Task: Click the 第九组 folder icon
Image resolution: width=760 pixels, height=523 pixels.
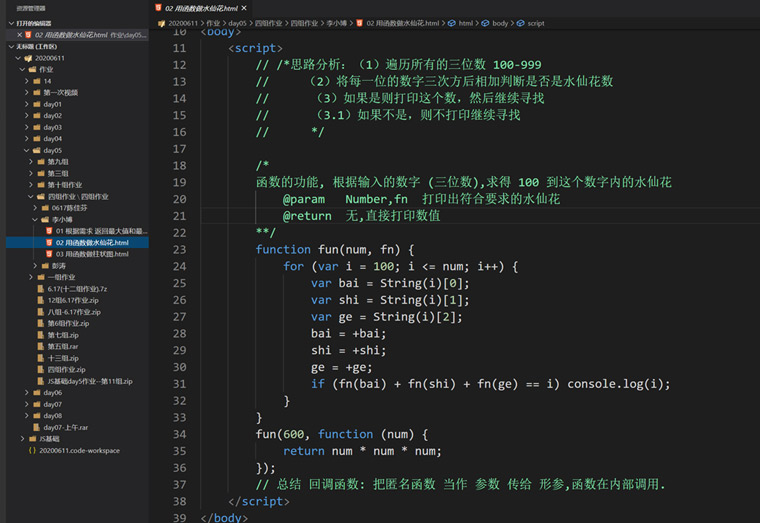Action: point(41,162)
